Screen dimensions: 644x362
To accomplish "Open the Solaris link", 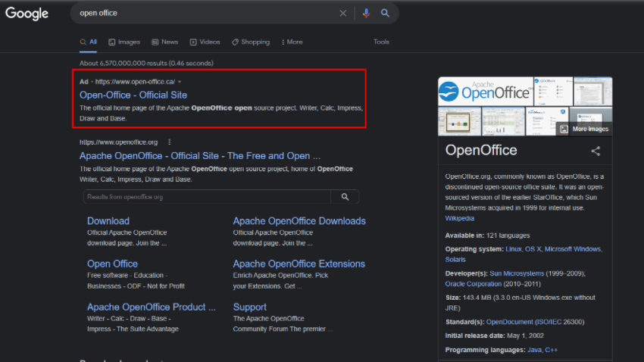I will 455,260.
